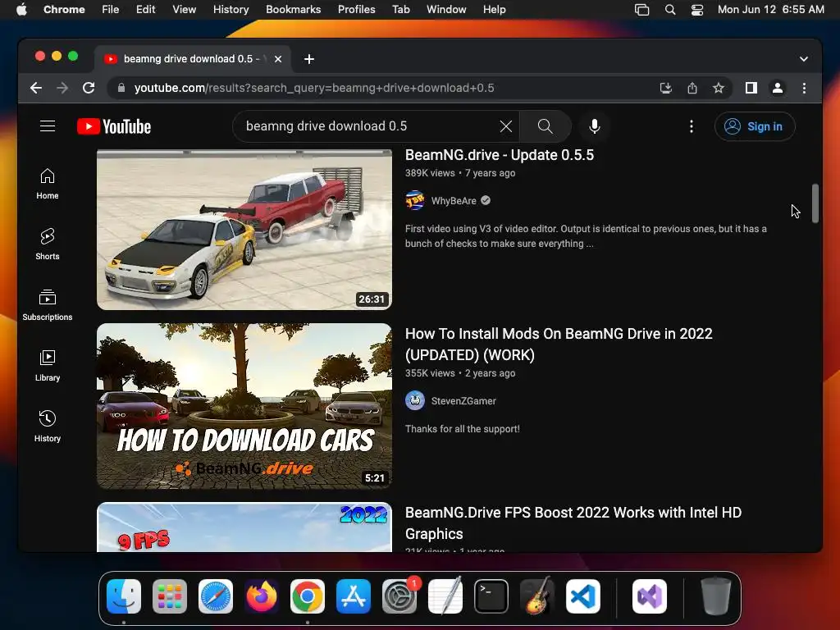Open a new tab with the plus button
Screen dimensions: 840x630
(x=309, y=59)
